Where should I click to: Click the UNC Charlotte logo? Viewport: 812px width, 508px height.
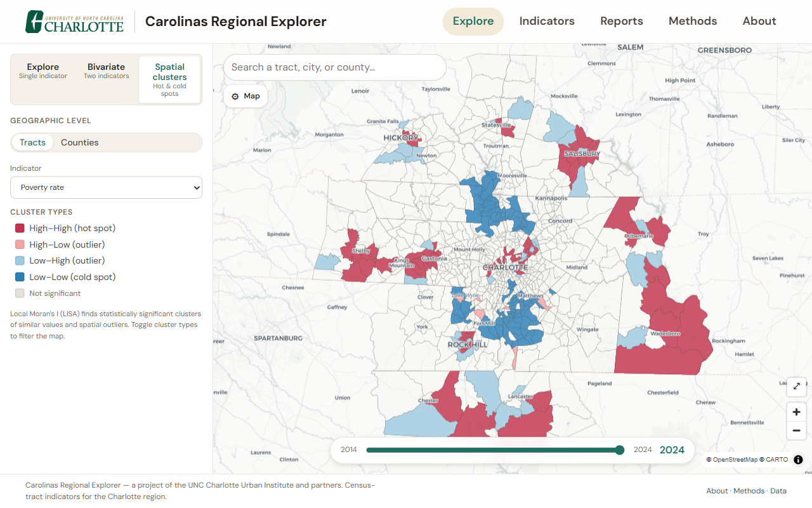click(x=74, y=22)
